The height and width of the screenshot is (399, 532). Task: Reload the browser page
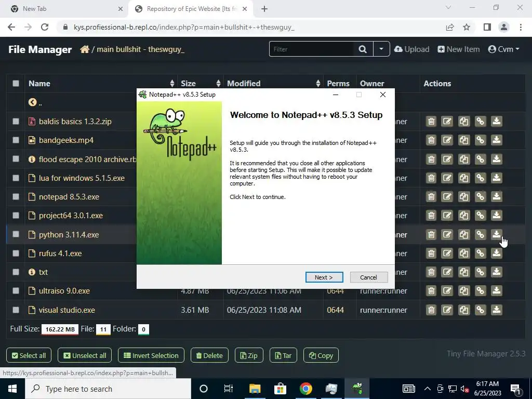point(45,27)
